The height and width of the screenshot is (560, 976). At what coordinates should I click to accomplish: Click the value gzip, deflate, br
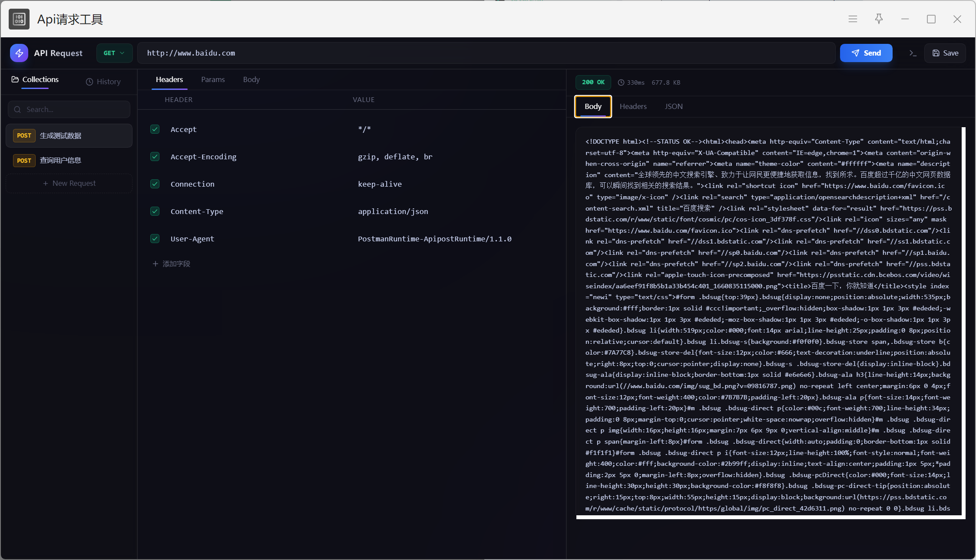pos(395,157)
